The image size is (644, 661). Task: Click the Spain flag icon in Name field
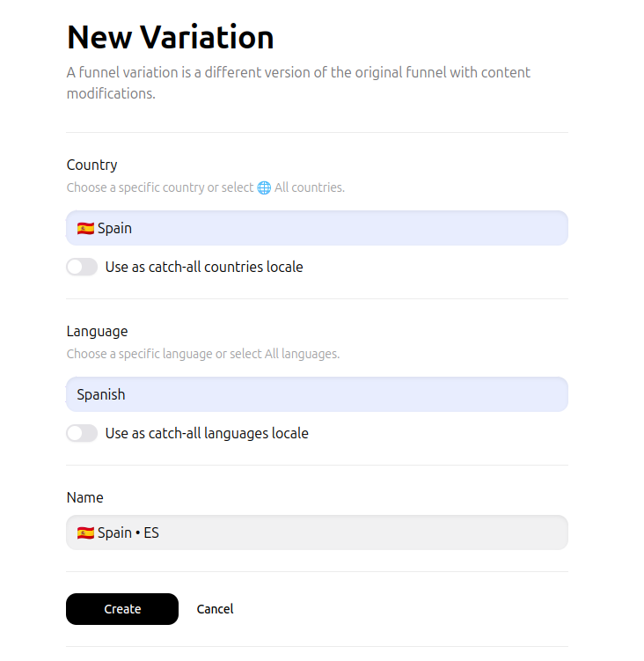click(x=85, y=532)
